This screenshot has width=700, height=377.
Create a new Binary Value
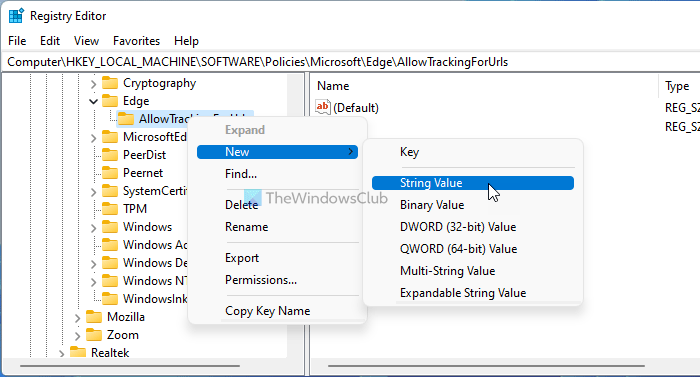click(473, 205)
